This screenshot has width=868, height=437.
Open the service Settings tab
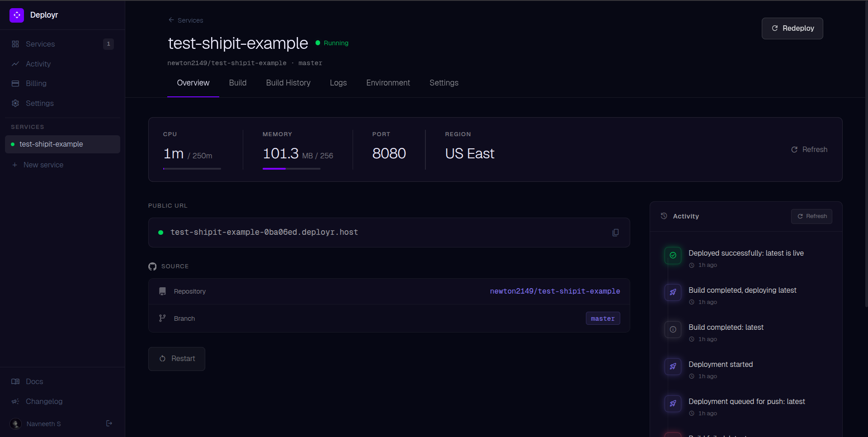[444, 83]
